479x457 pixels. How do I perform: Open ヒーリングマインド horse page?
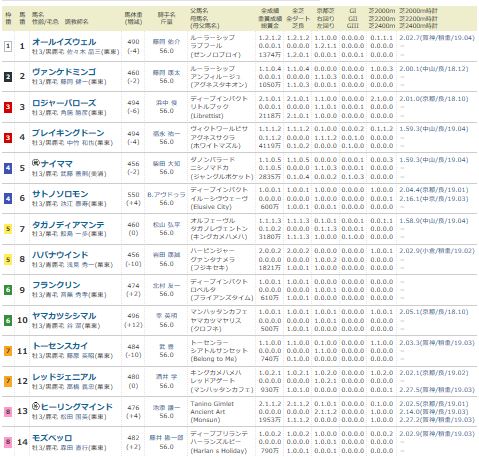pos(77,407)
